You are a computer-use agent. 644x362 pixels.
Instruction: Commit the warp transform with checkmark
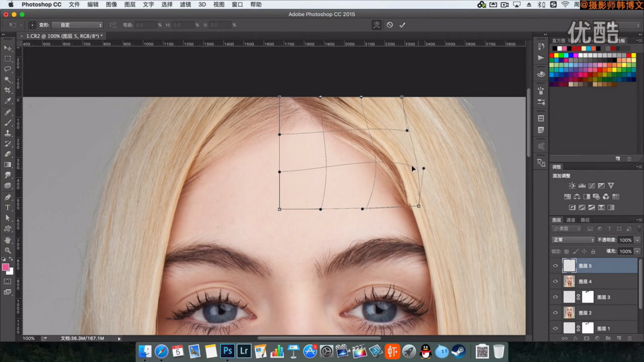click(402, 25)
